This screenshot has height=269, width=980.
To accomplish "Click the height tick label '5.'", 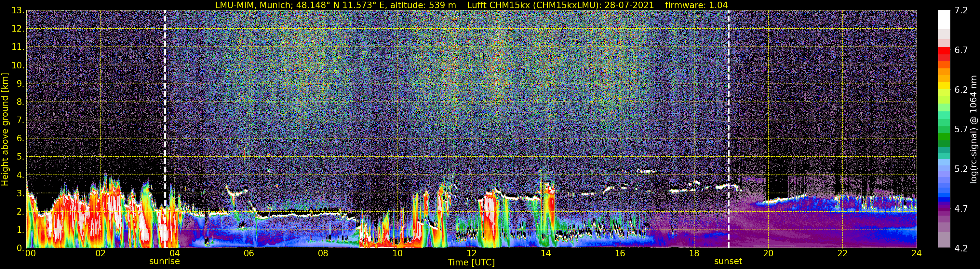I will pyautogui.click(x=20, y=157).
